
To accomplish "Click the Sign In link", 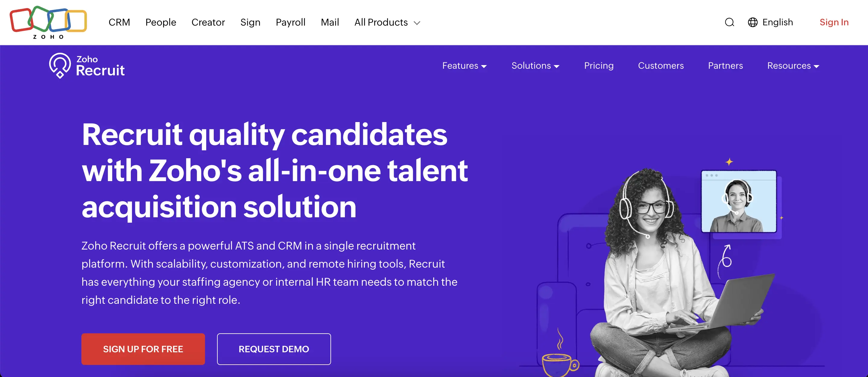I will 834,22.
